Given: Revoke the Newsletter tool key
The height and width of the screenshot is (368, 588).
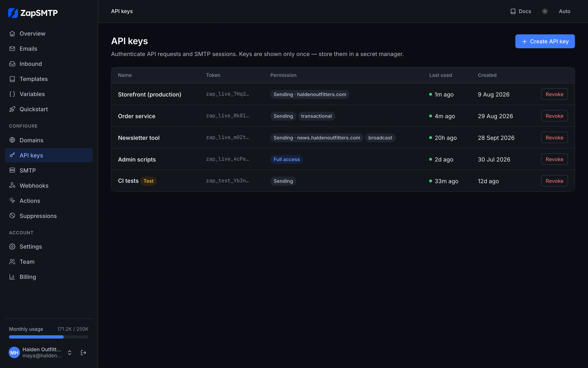Looking at the screenshot, I should [x=554, y=138].
